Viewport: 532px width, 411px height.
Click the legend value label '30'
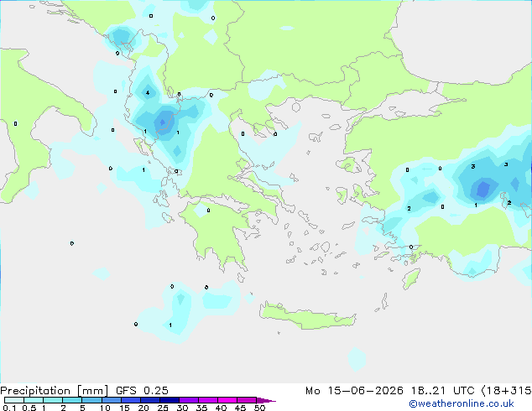(183, 408)
